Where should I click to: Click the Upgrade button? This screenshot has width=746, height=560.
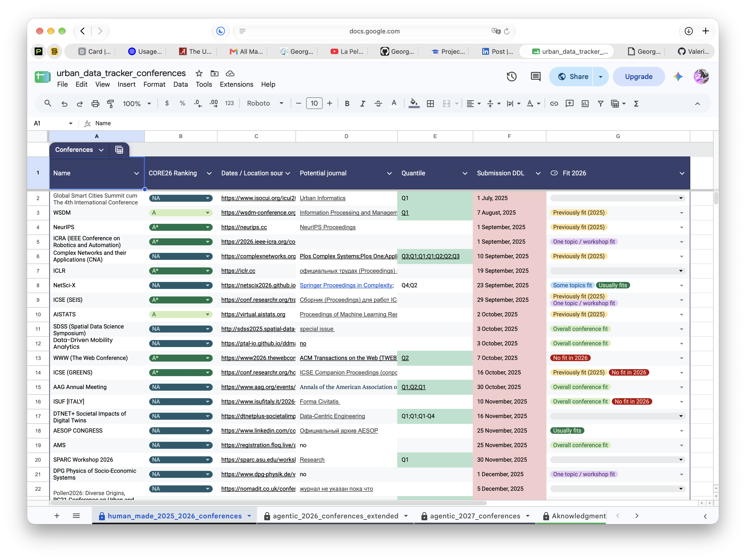pyautogui.click(x=638, y=77)
